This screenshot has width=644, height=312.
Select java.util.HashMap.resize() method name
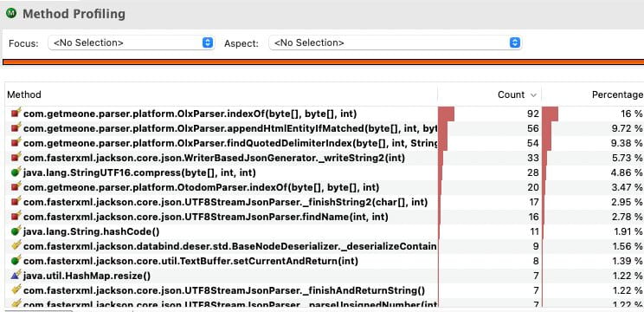(x=87, y=276)
